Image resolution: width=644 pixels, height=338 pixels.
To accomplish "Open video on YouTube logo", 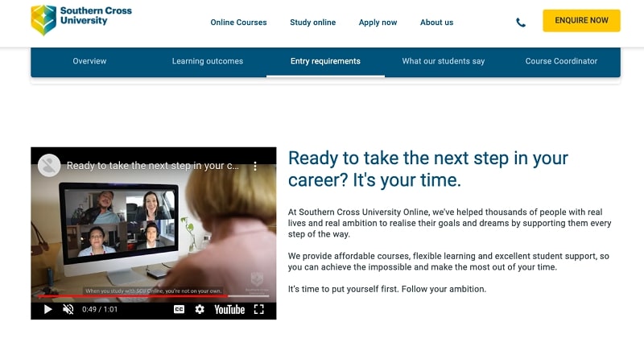I will (229, 309).
